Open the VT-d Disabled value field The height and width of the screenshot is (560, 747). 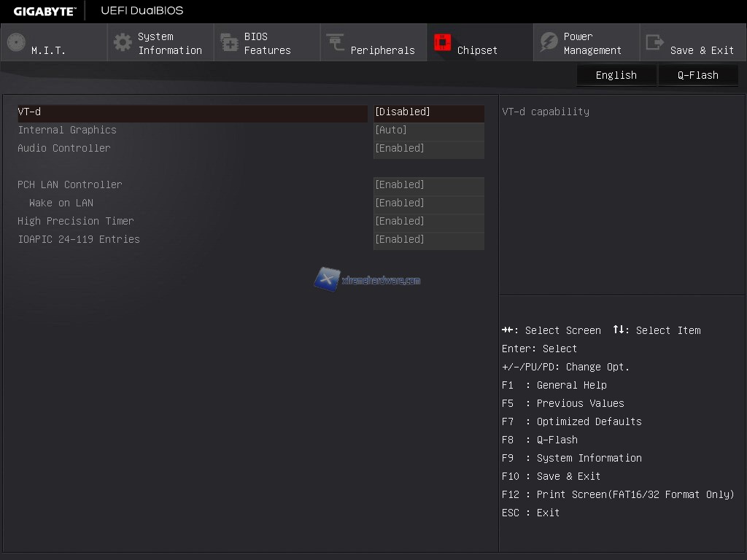click(428, 112)
